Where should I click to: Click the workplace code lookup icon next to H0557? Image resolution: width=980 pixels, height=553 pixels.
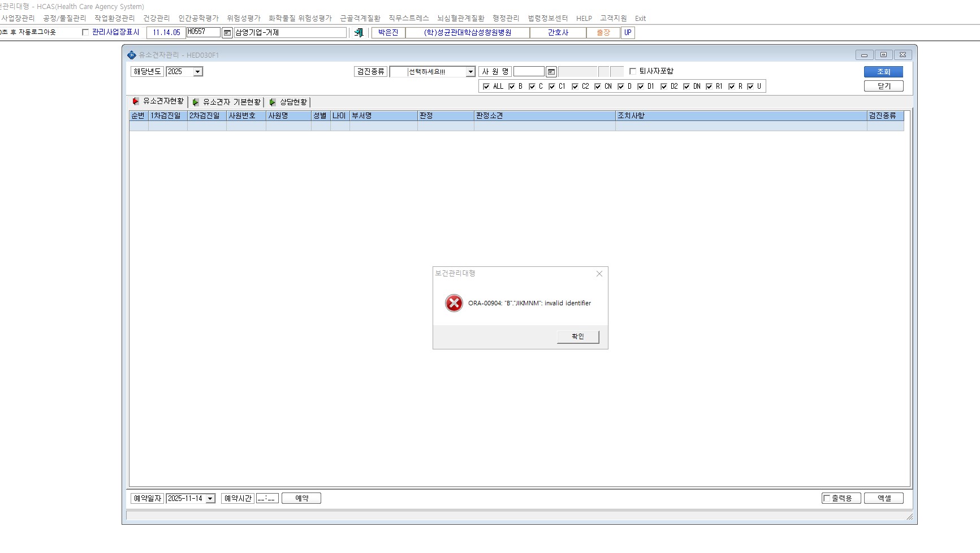[227, 33]
